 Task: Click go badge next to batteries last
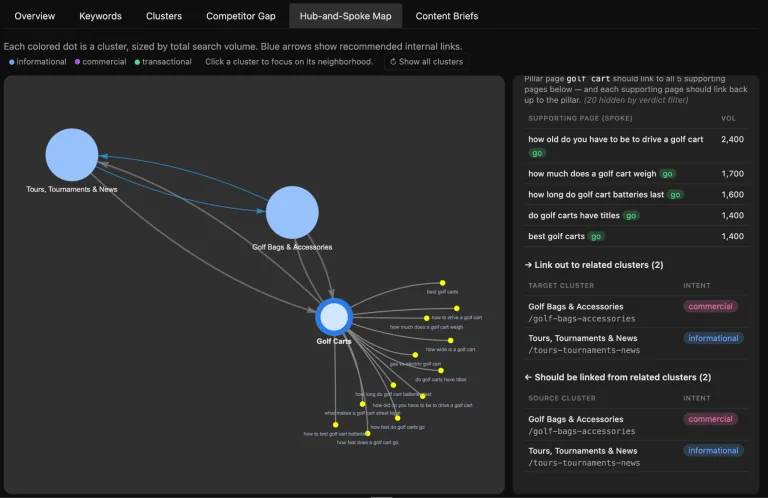point(675,194)
